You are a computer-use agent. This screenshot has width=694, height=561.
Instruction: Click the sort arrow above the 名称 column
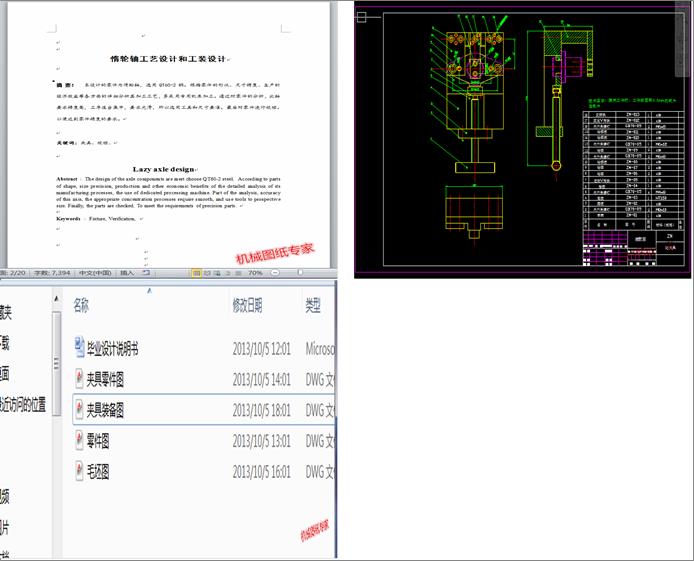(x=149, y=291)
